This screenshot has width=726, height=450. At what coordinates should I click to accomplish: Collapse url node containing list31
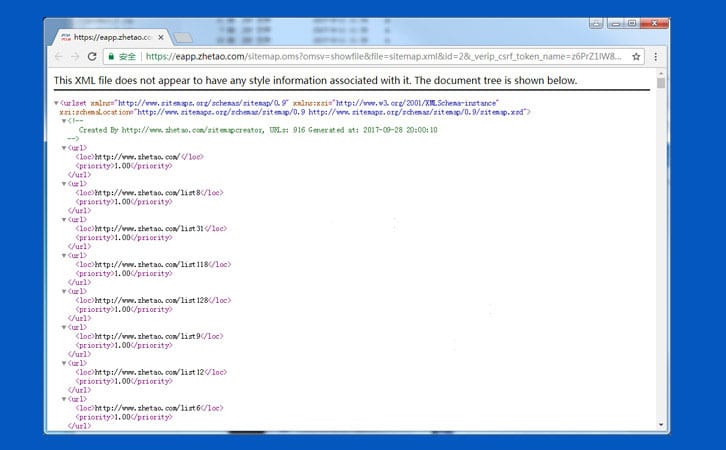click(x=64, y=219)
